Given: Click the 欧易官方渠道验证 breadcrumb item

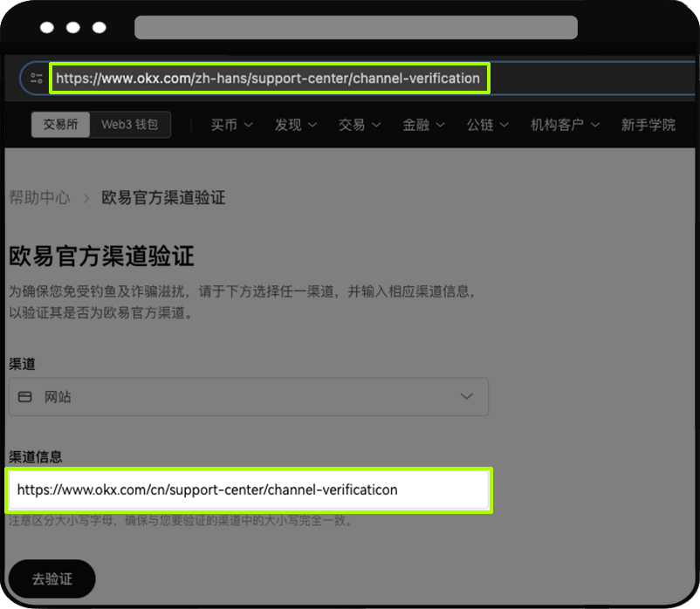Looking at the screenshot, I should [x=163, y=198].
